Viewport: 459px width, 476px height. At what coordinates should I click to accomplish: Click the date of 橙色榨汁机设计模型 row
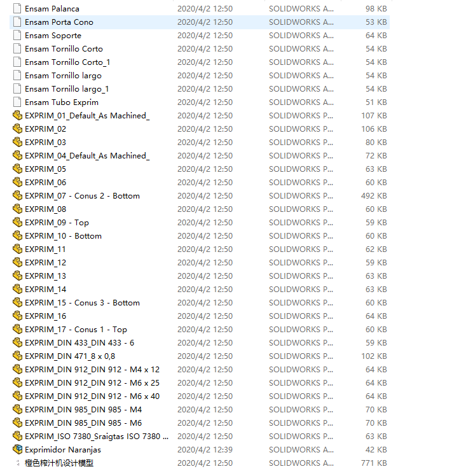pyautogui.click(x=205, y=463)
